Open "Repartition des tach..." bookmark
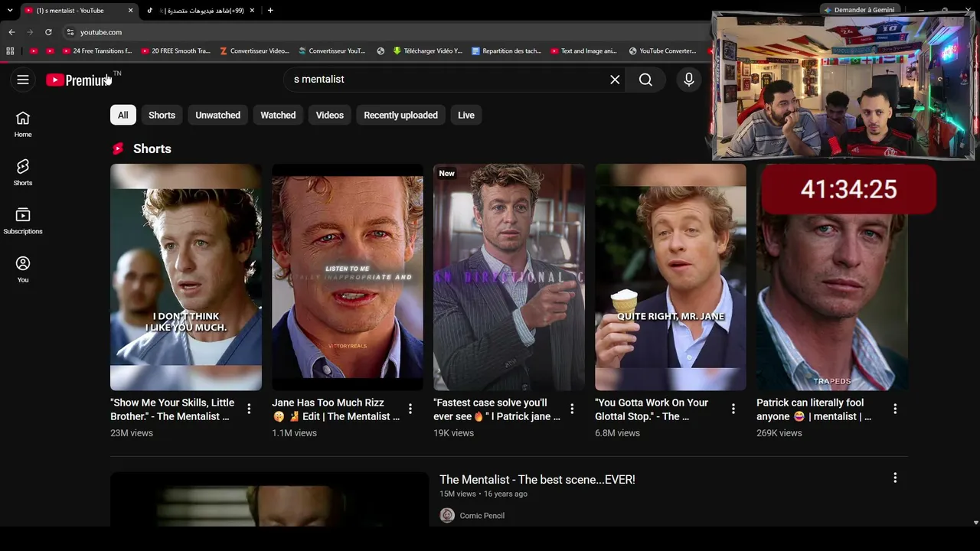Image resolution: width=980 pixels, height=551 pixels. 507,51
